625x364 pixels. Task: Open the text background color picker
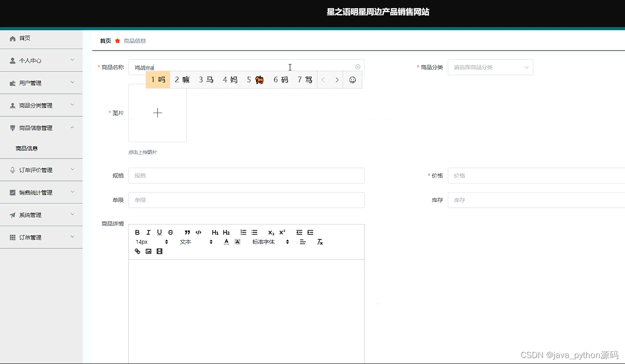coord(237,242)
